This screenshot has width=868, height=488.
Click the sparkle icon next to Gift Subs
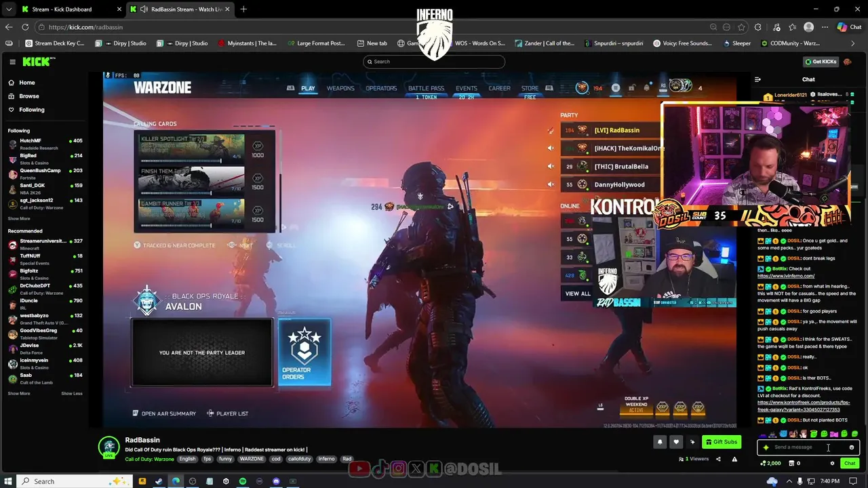point(692,442)
